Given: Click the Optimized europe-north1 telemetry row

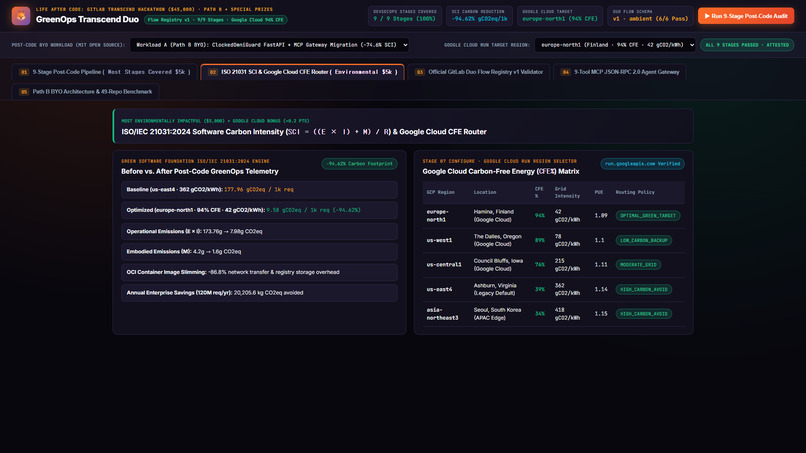Looking at the screenshot, I should click(260, 210).
